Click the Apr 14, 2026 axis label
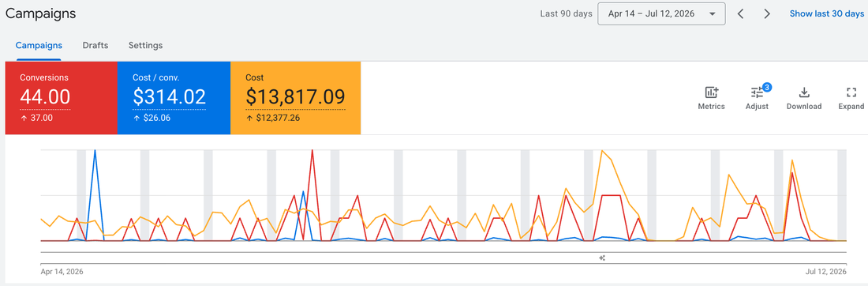Image resolution: width=868 pixels, height=286 pixels. pyautogui.click(x=62, y=272)
